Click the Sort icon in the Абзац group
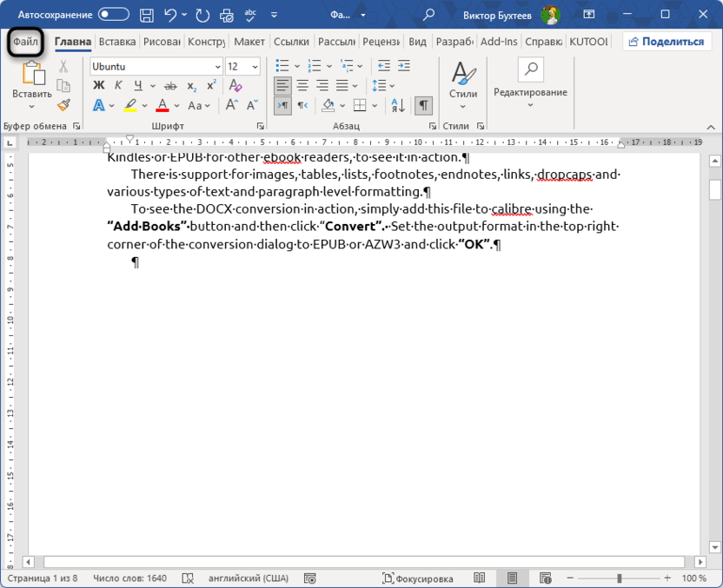Image resolution: width=723 pixels, height=588 pixels. point(397,105)
